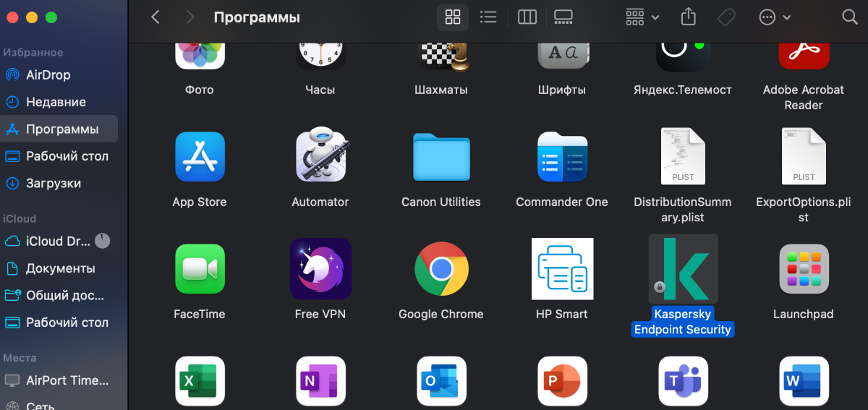
Task: Switch to list view
Action: click(489, 17)
